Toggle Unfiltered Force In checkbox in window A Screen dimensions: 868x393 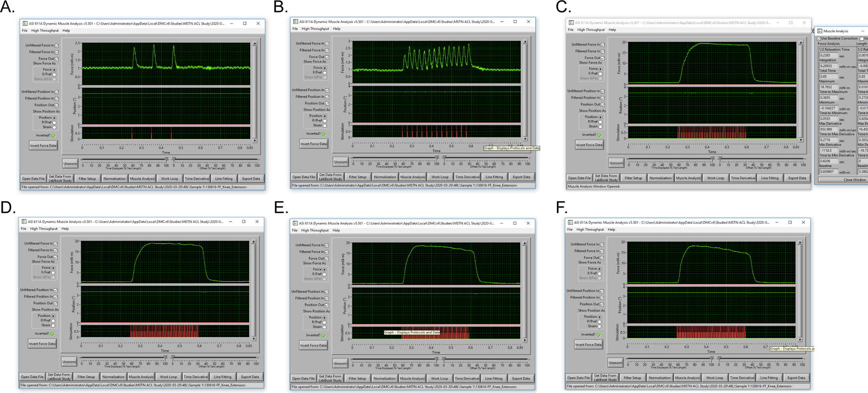click(56, 45)
